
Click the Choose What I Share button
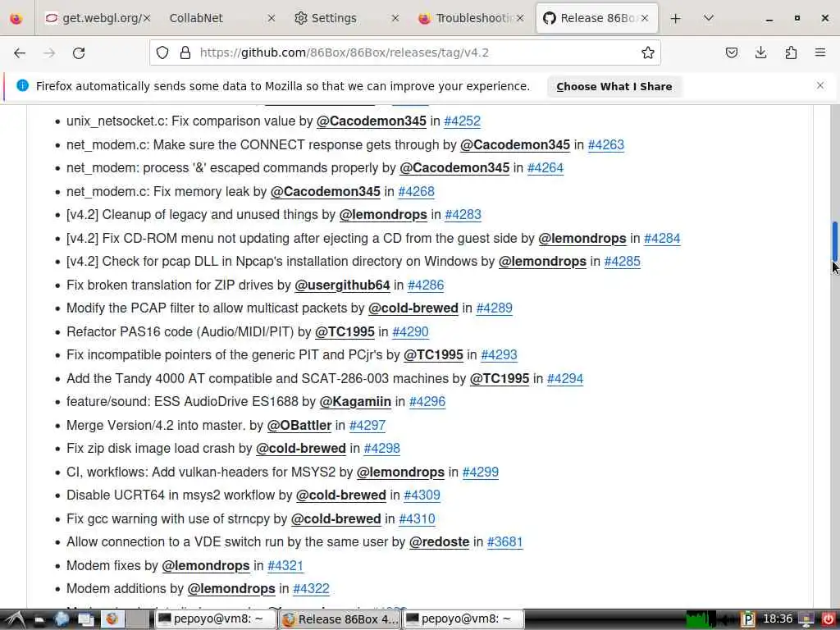coord(614,86)
